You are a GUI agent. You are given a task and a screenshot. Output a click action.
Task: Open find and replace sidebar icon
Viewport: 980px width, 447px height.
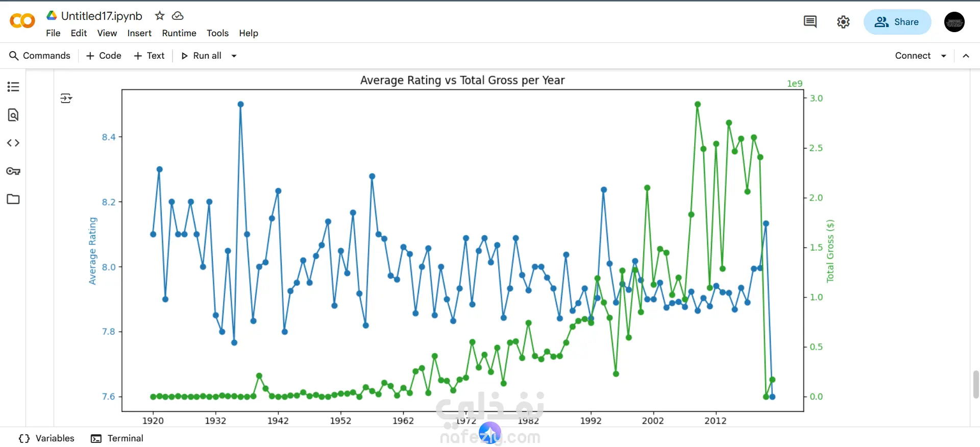pos(13,115)
